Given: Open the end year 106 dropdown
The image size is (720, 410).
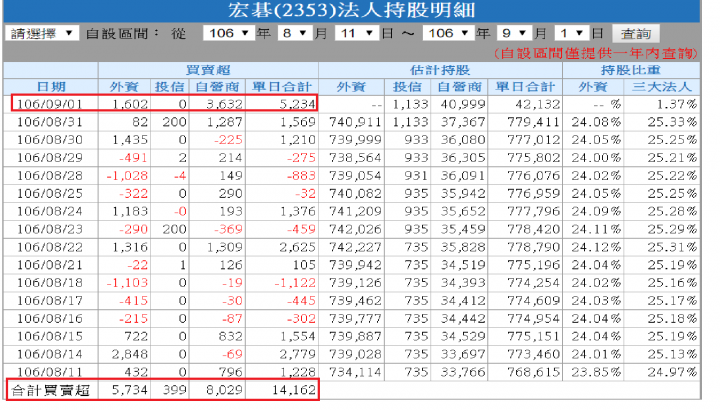Looking at the screenshot, I should 448,33.
